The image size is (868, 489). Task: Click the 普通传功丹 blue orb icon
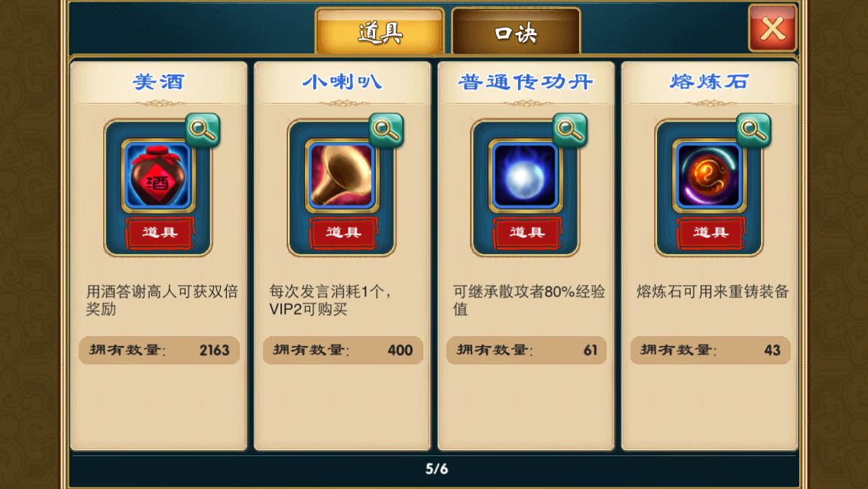click(526, 176)
